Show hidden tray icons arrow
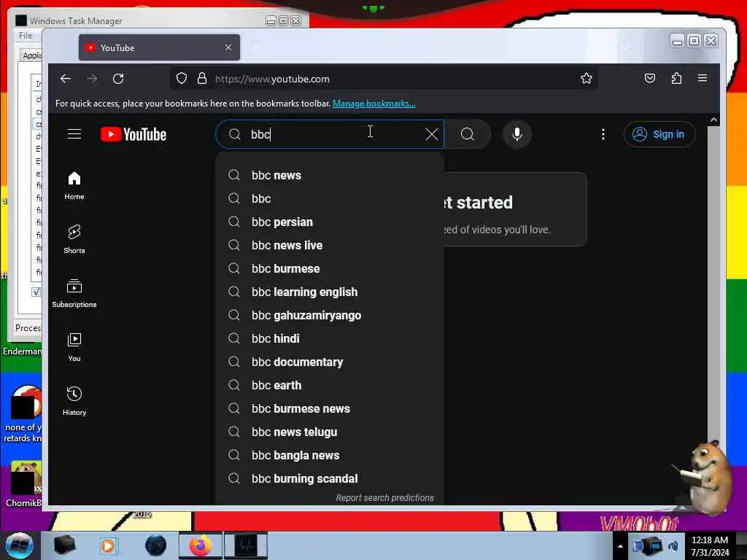747x560 pixels. click(x=620, y=545)
